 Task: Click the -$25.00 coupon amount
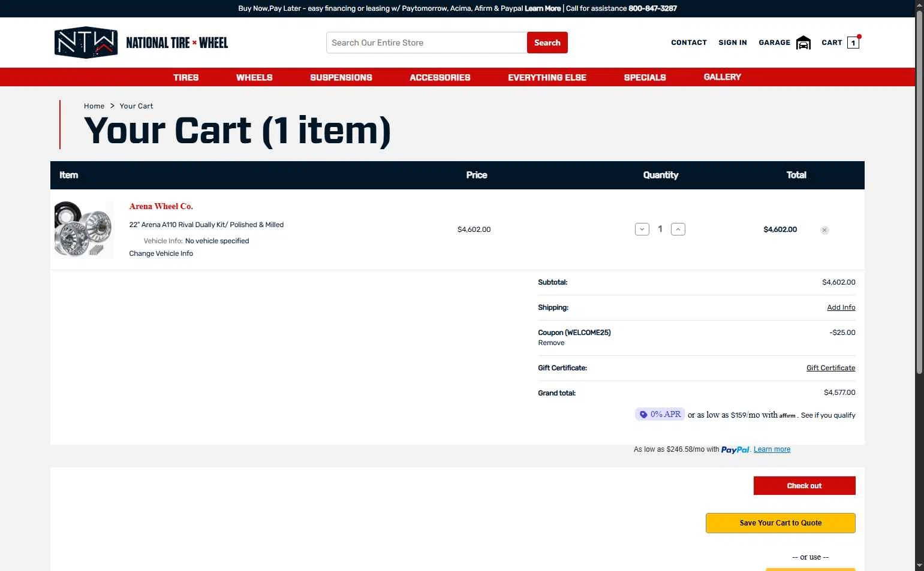[842, 333]
